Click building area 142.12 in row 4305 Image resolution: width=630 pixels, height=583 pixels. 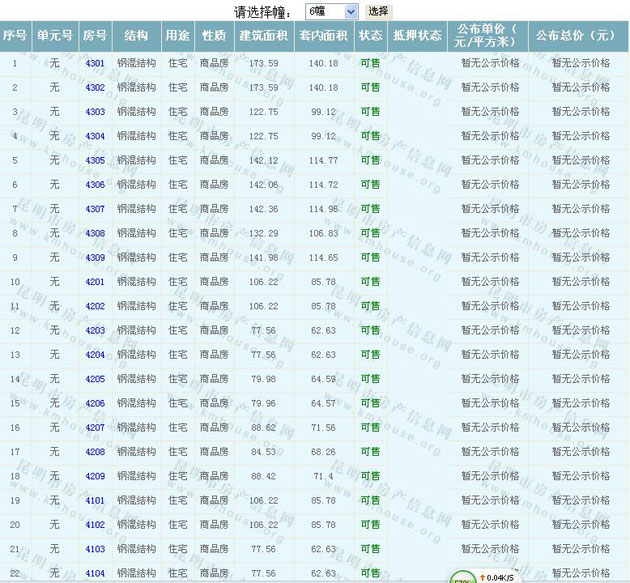pos(264,161)
